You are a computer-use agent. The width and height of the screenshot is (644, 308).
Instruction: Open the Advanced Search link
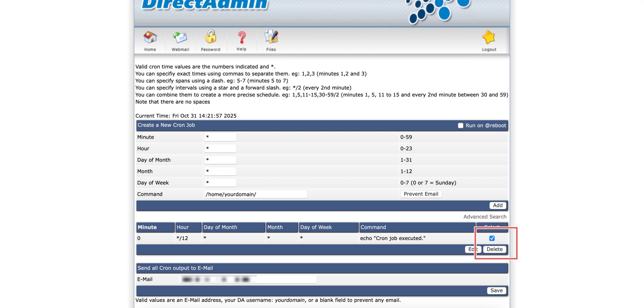coord(485,217)
